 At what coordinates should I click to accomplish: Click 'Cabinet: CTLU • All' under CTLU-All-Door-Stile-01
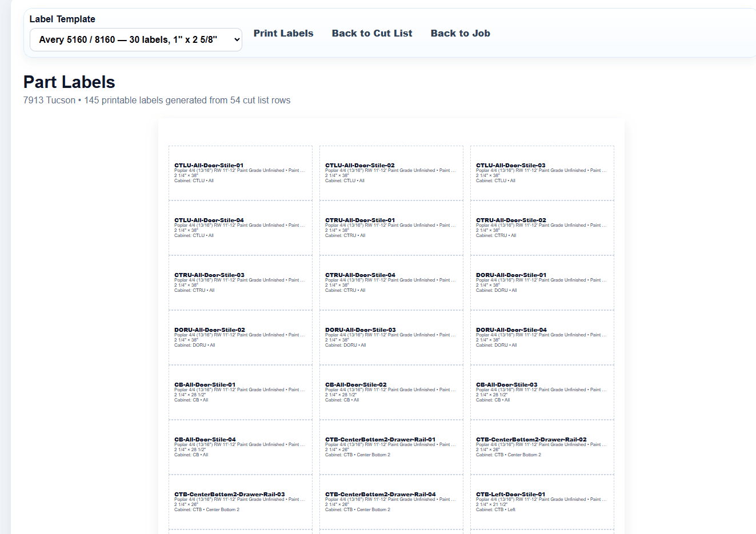tap(194, 180)
